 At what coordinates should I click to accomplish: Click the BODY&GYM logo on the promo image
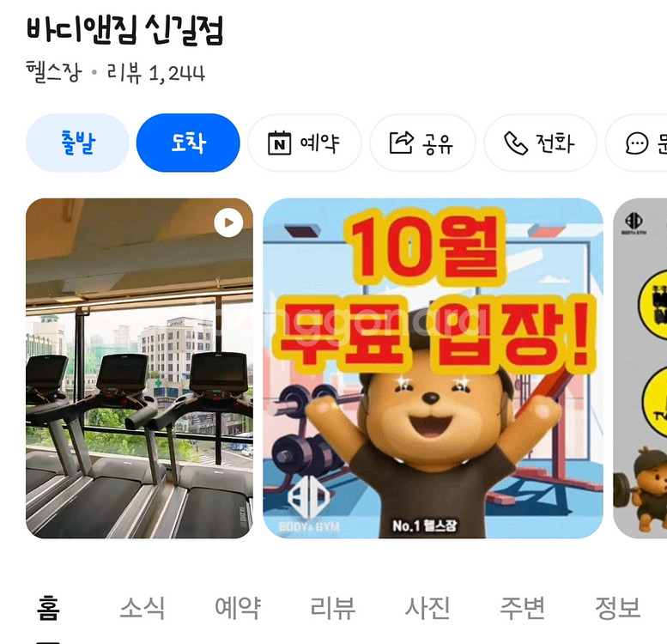pos(309,504)
